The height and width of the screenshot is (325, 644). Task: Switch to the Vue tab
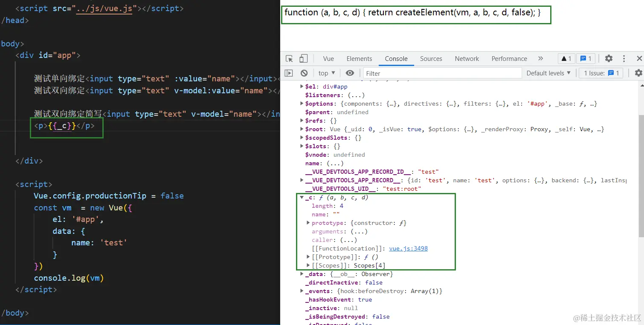point(328,59)
